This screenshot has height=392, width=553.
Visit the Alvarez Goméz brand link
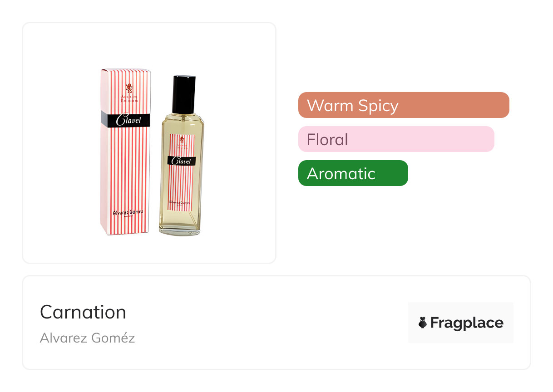click(x=87, y=338)
